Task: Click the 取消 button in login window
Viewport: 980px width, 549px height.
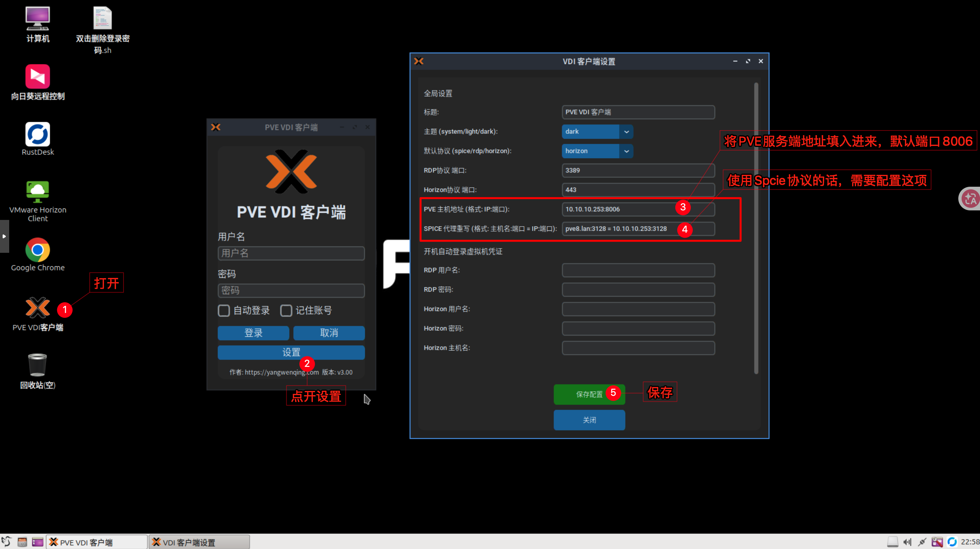Action: click(x=329, y=333)
